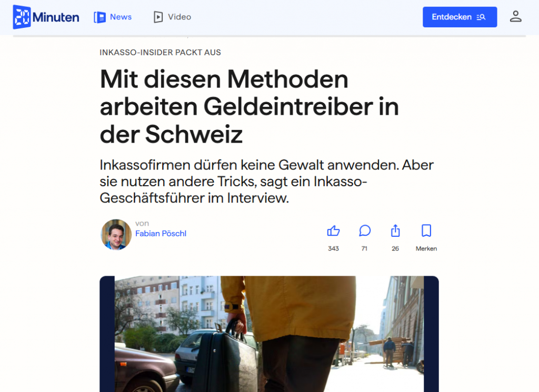Select the Video menu label

(179, 17)
